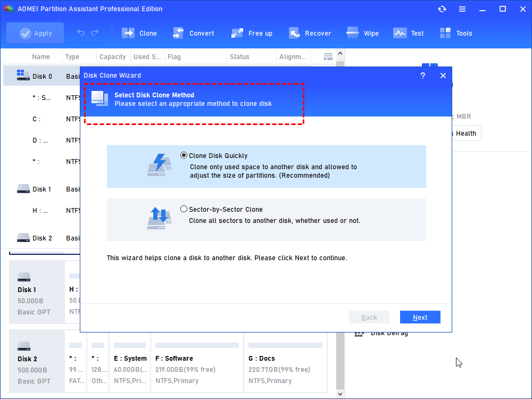Select Sector-by-Sector Clone radio button
This screenshot has height=399, width=532.
[x=184, y=209]
